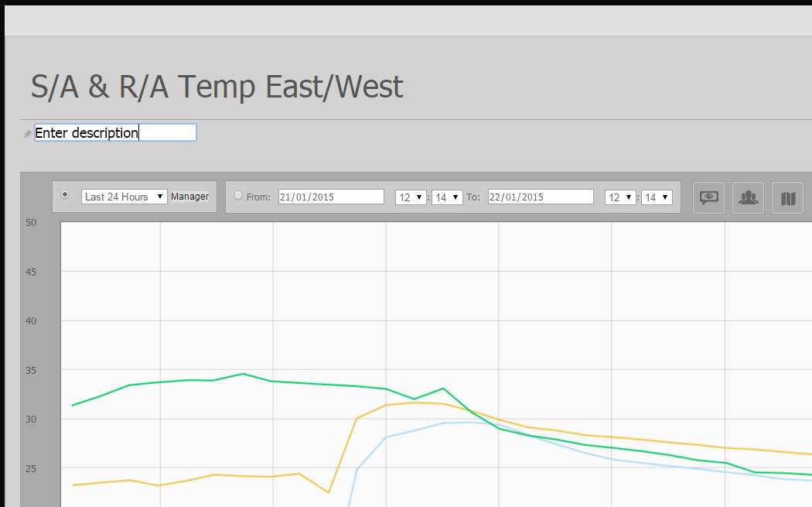
Task: Open the From hour dropdown showing 12
Action: [x=411, y=197]
